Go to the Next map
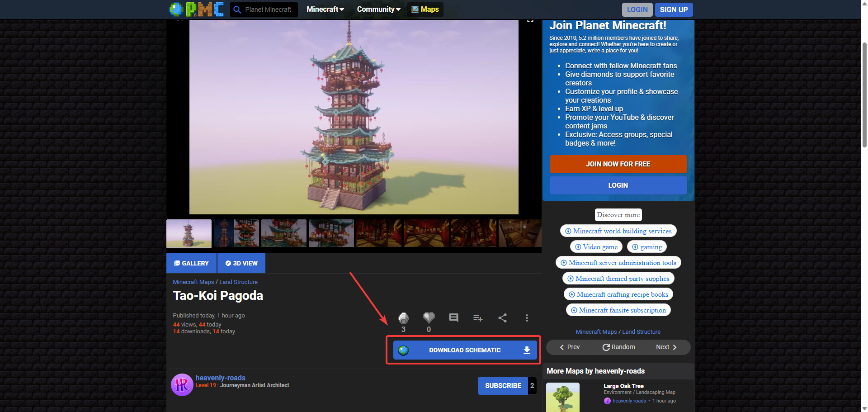This screenshot has width=868, height=412. tap(666, 347)
